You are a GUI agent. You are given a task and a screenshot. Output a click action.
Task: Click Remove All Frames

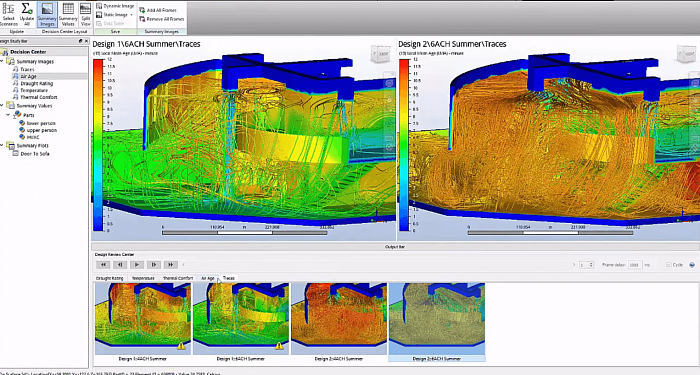click(161, 19)
